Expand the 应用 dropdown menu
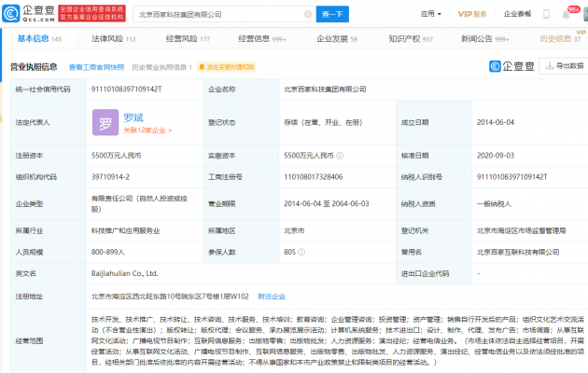The image size is (588, 373). tap(431, 14)
